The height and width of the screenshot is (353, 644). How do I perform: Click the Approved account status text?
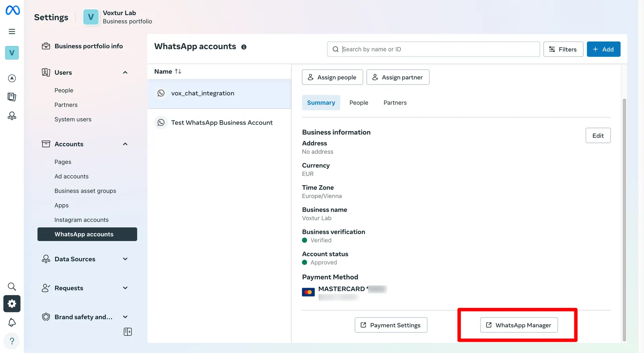324,262
